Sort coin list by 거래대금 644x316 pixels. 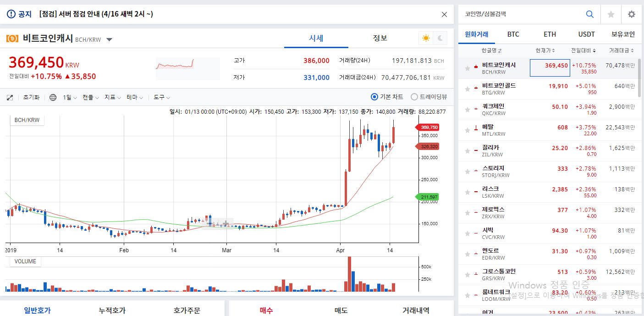(622, 50)
